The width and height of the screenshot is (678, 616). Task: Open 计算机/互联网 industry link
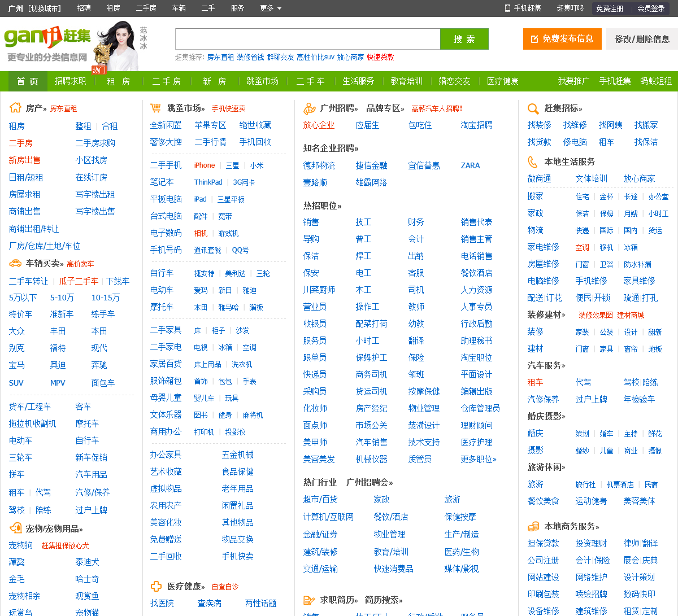click(x=329, y=517)
